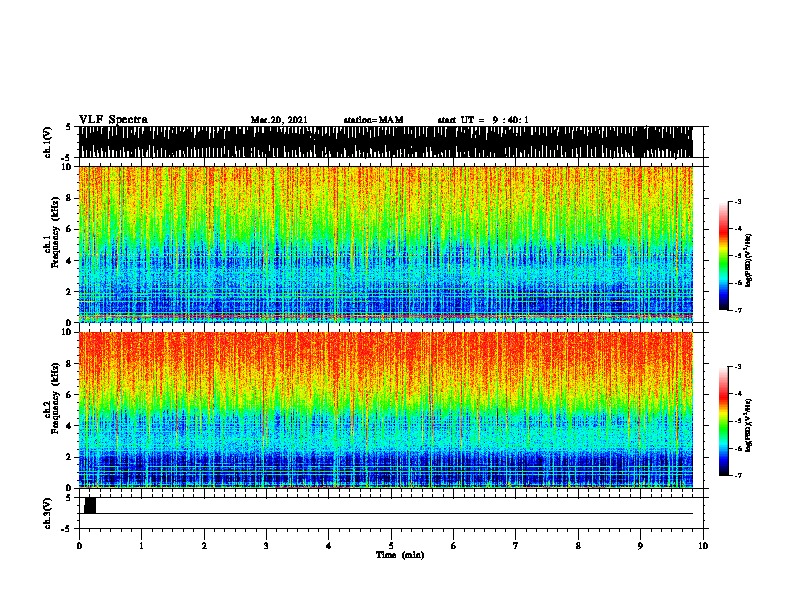Click inside the ch.1 spectrogram plot

(x=385, y=244)
